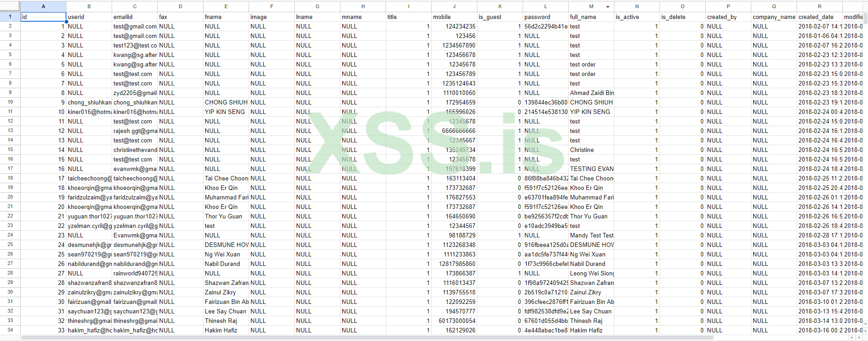Click the 'is_delete' header cell
868x341 pixels.
(x=683, y=17)
